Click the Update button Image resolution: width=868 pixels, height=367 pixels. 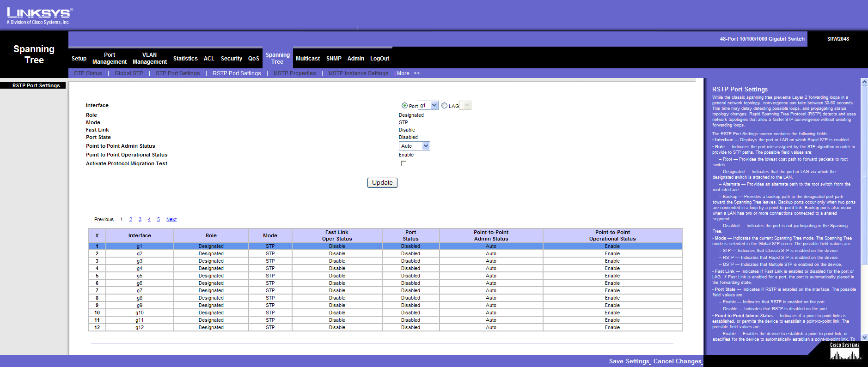click(382, 183)
